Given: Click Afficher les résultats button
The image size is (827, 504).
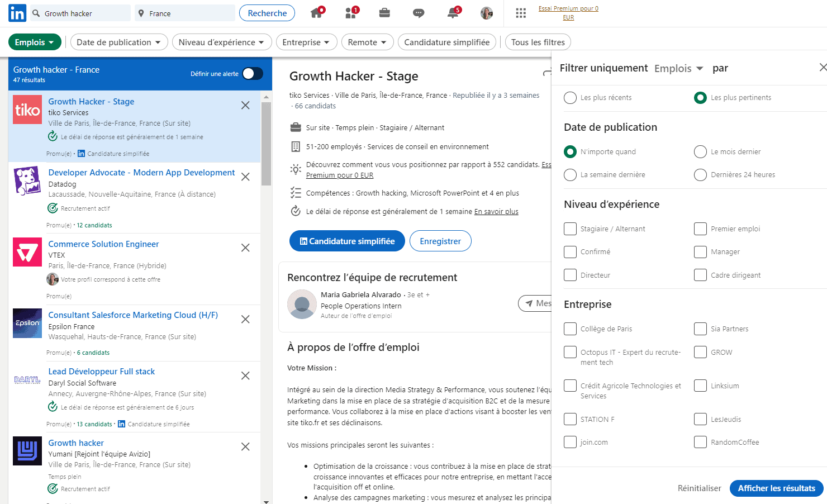Looking at the screenshot, I should tap(777, 488).
